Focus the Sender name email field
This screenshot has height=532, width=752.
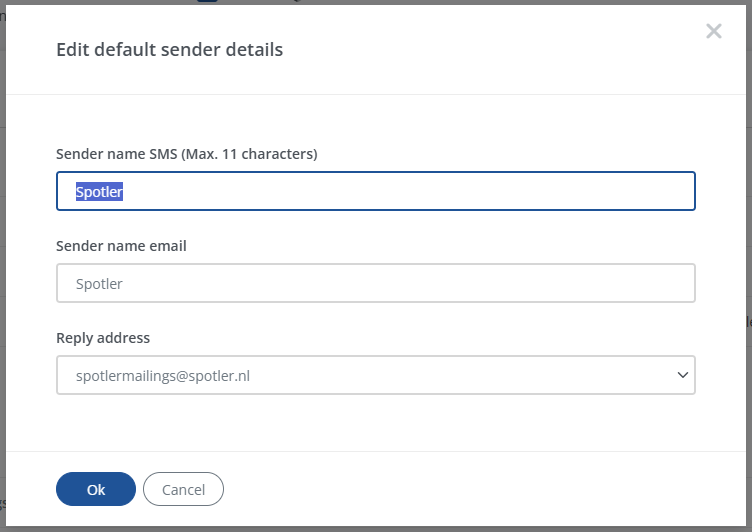tap(375, 283)
